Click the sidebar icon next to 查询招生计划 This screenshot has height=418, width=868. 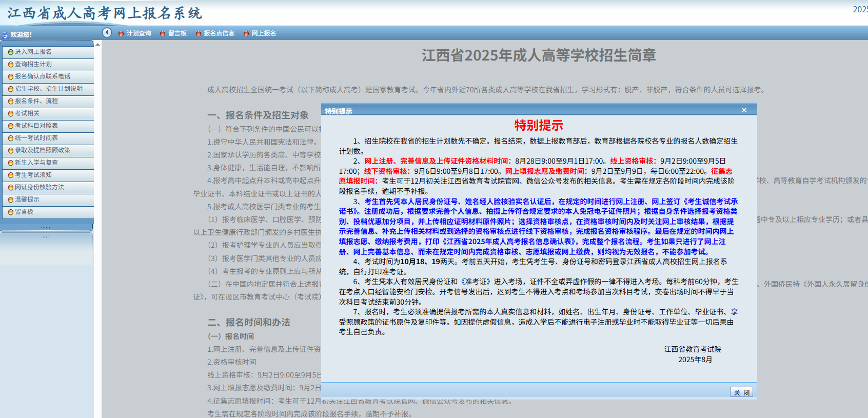coord(11,65)
